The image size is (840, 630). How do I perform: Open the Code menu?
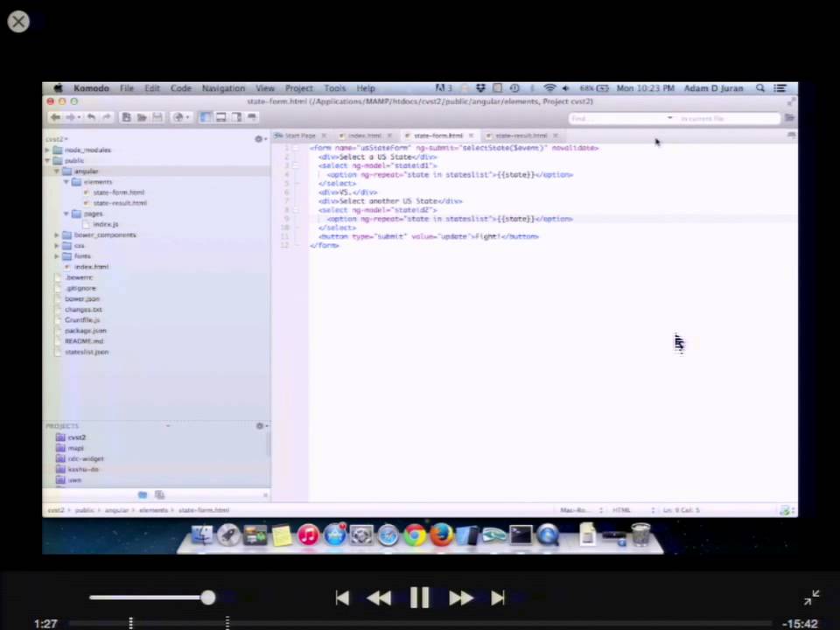tap(180, 88)
